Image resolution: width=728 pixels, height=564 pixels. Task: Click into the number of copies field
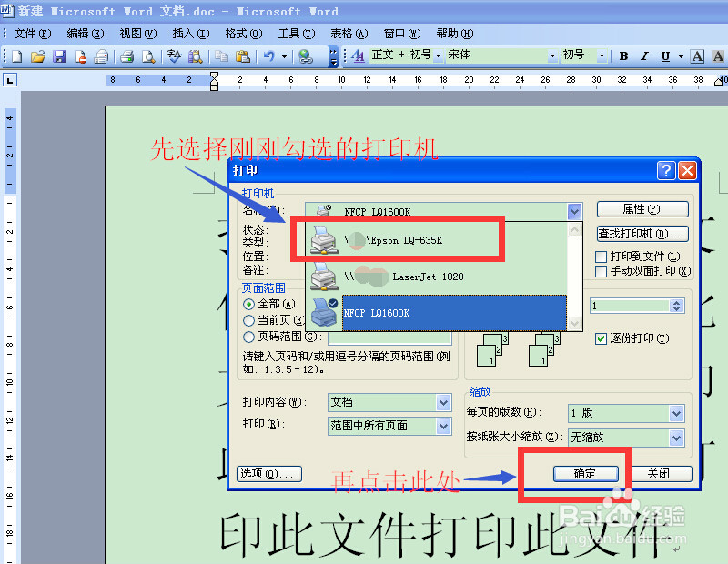click(x=630, y=306)
